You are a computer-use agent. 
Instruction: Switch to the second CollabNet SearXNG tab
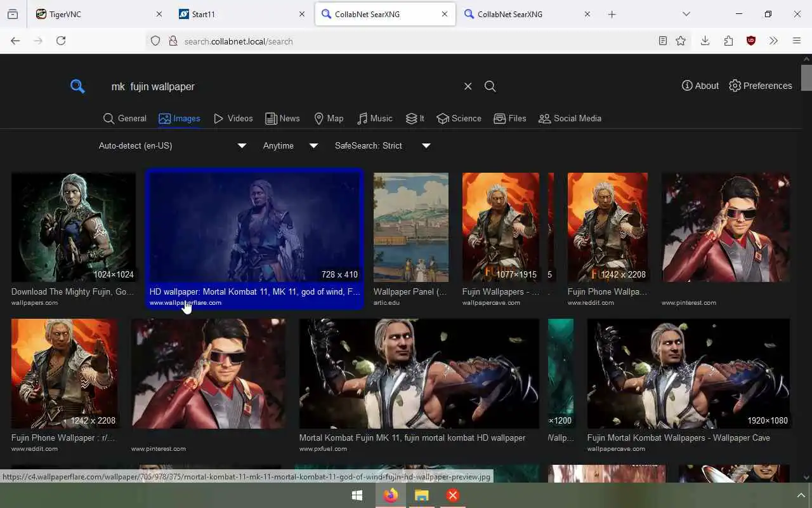click(x=528, y=14)
